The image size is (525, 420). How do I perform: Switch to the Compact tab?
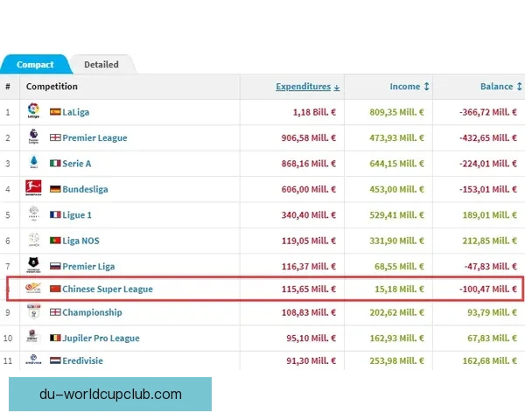point(35,64)
